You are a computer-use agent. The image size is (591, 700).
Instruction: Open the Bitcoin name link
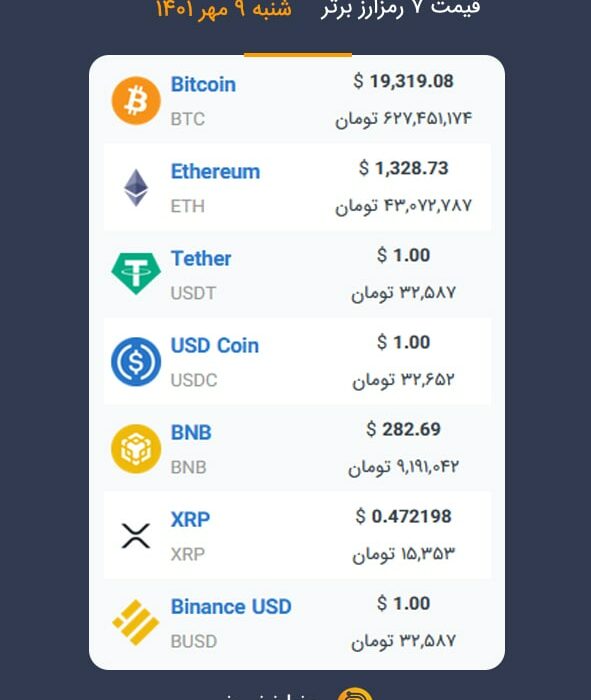pyautogui.click(x=203, y=84)
